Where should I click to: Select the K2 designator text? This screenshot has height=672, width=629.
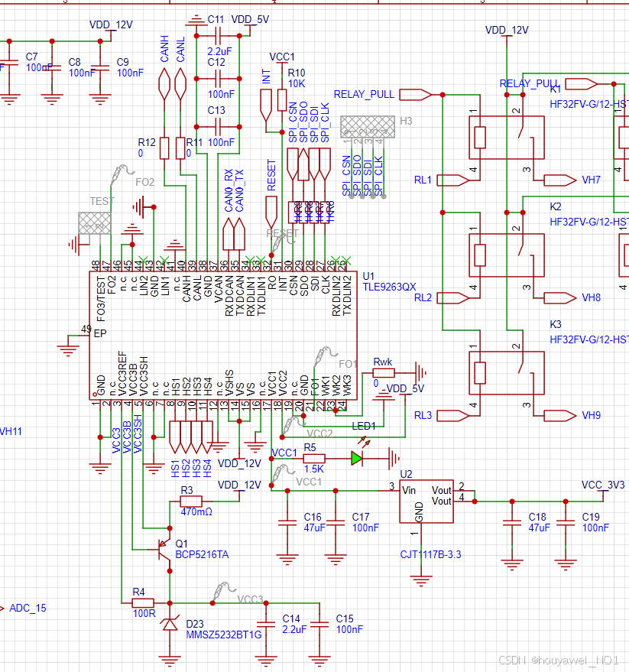click(x=556, y=206)
